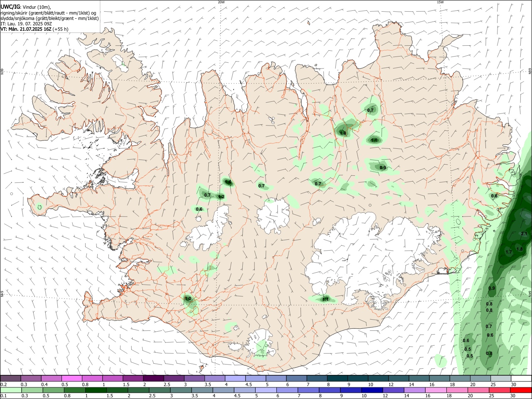Click the 1.2 precipitation value on the map
The image size is (532, 399).
click(x=221, y=197)
